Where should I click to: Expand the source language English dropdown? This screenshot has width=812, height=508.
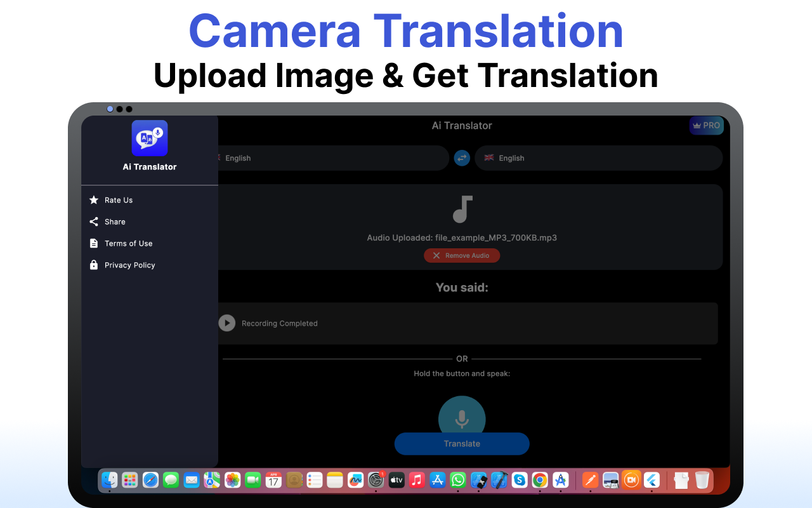pos(334,158)
